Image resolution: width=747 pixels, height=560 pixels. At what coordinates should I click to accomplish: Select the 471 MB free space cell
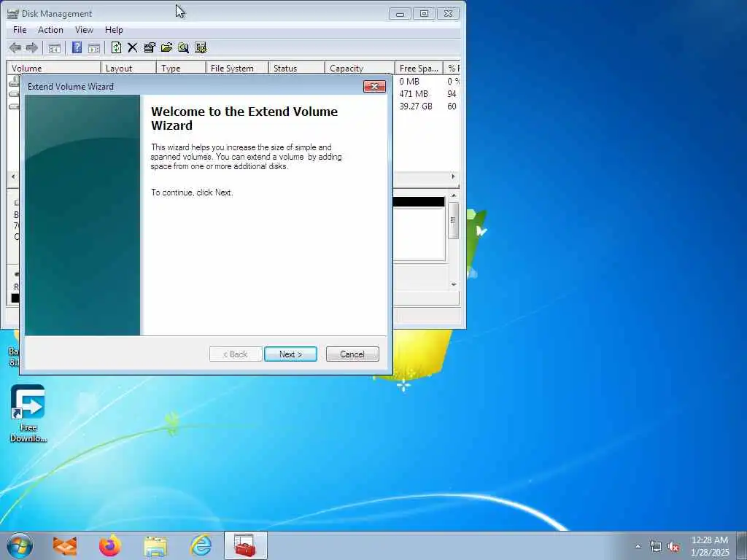tap(414, 94)
